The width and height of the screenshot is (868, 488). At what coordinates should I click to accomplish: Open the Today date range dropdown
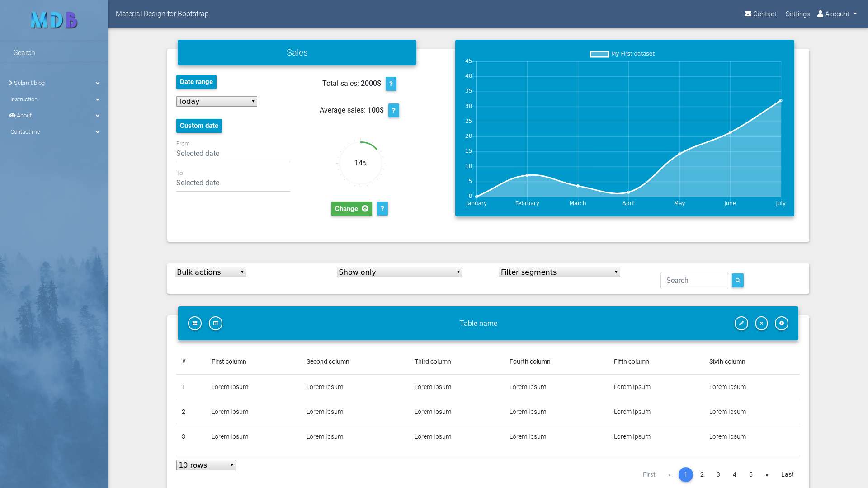[x=217, y=102]
